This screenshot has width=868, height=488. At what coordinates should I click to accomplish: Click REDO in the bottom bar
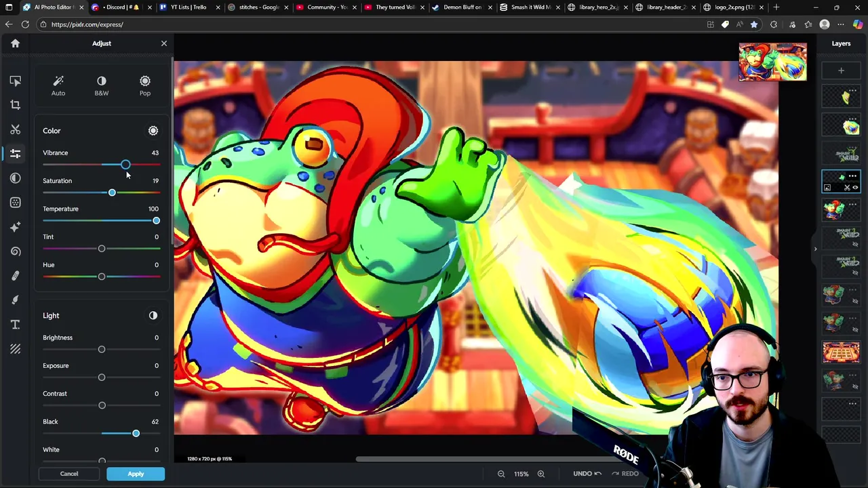pos(625,474)
